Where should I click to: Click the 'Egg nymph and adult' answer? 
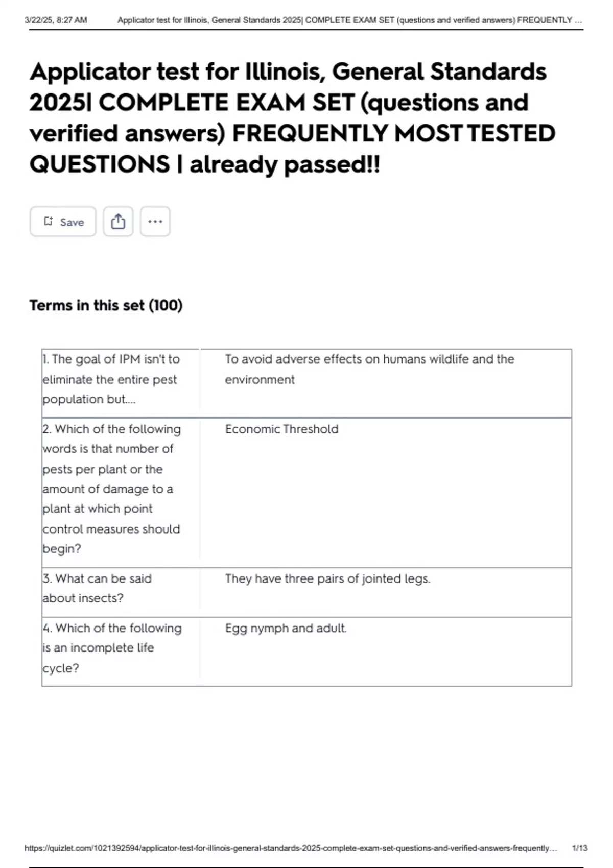(286, 628)
